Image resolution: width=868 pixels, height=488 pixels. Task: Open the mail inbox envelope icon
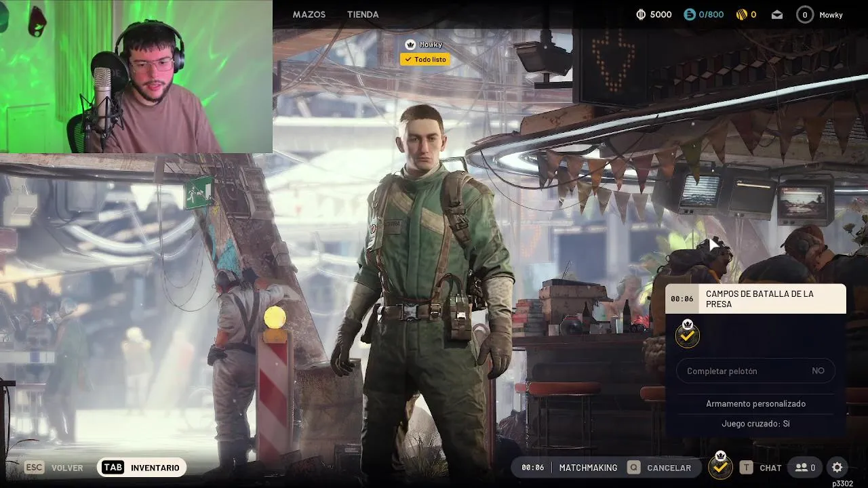pos(777,14)
